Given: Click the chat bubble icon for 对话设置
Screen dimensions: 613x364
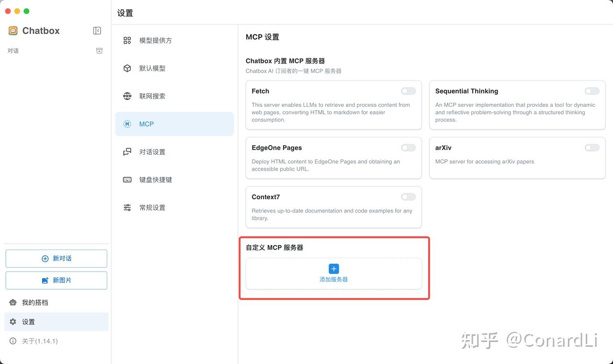Looking at the screenshot, I should tap(127, 152).
